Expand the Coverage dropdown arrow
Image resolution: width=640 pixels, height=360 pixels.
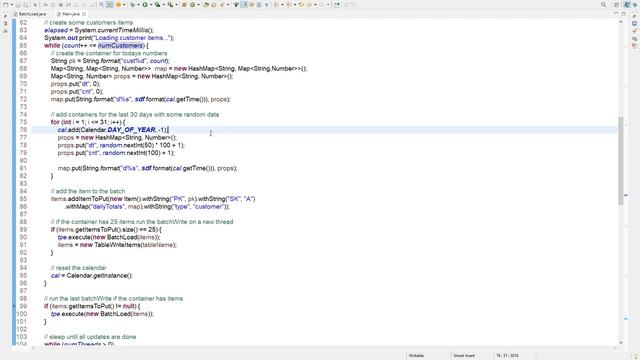163,4
